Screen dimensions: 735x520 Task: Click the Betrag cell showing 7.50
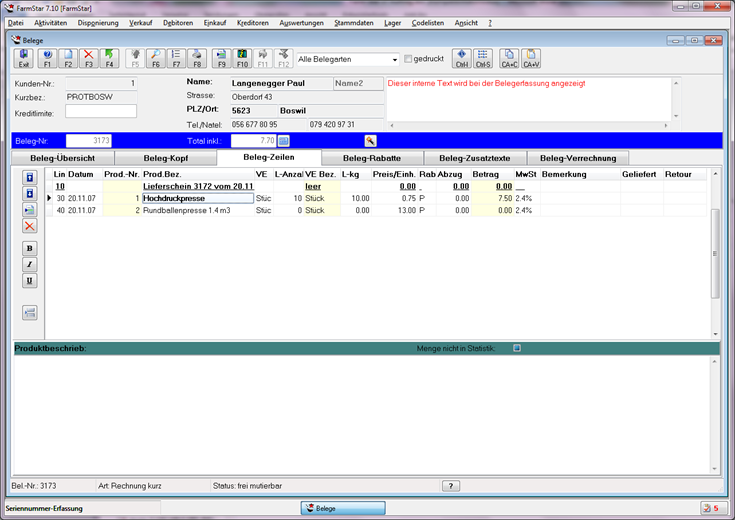point(492,198)
